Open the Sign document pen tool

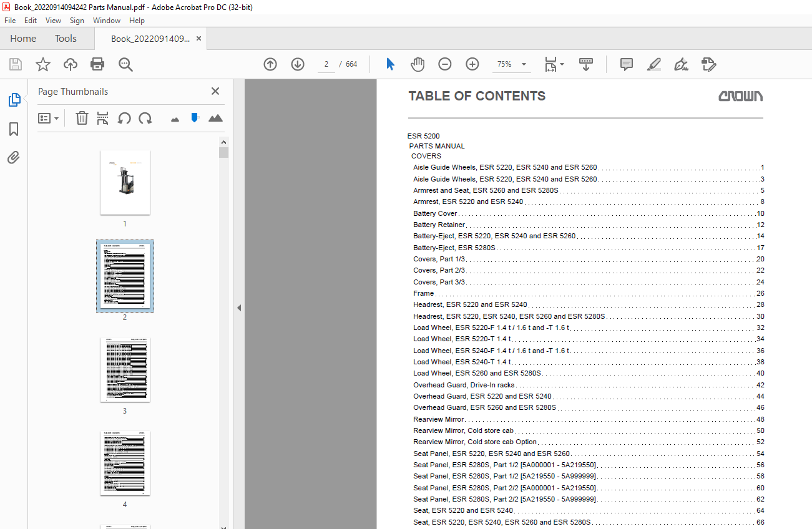pos(681,64)
